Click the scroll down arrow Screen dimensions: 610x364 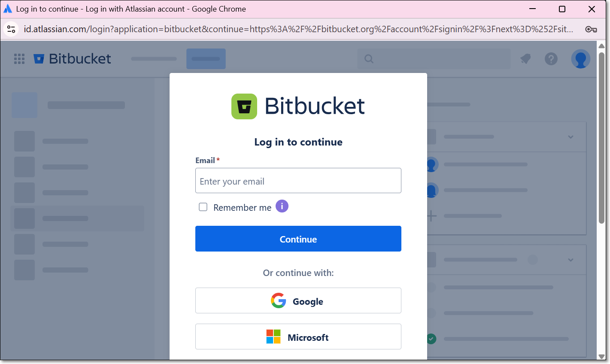tap(601, 356)
